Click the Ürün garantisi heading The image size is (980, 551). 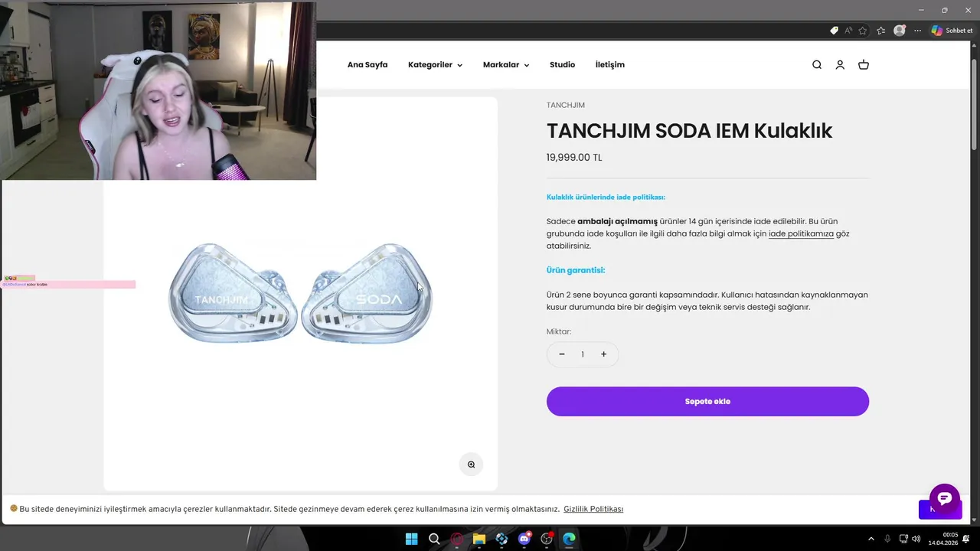pyautogui.click(x=576, y=270)
